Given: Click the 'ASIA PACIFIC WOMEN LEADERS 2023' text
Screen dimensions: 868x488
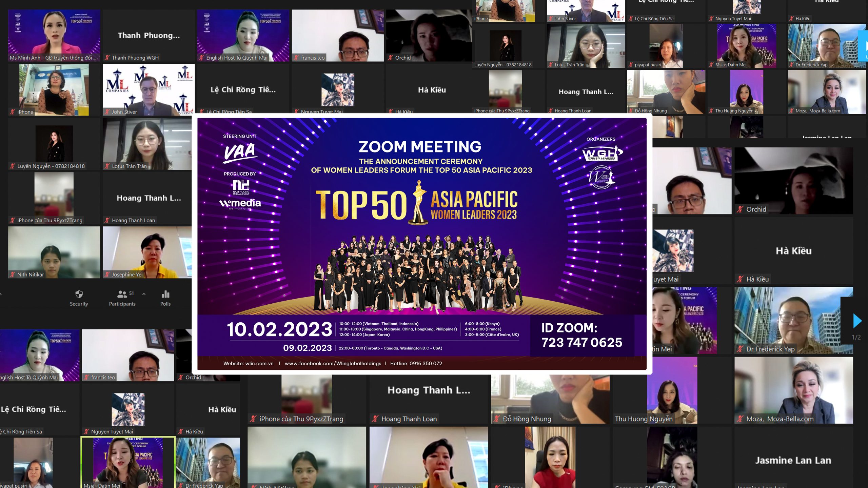Looking at the screenshot, I should point(474,205).
